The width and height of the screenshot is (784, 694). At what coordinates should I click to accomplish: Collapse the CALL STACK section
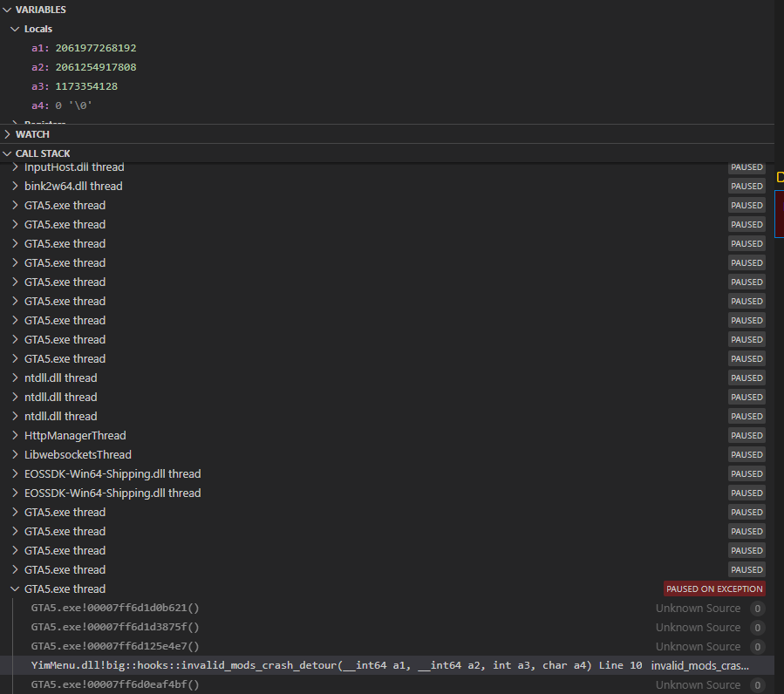[8, 153]
